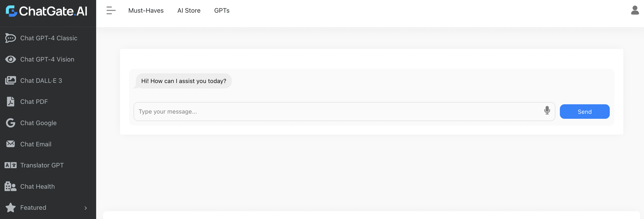This screenshot has width=644, height=219.
Task: Click the star icon beside Featured
Action: coord(10,208)
